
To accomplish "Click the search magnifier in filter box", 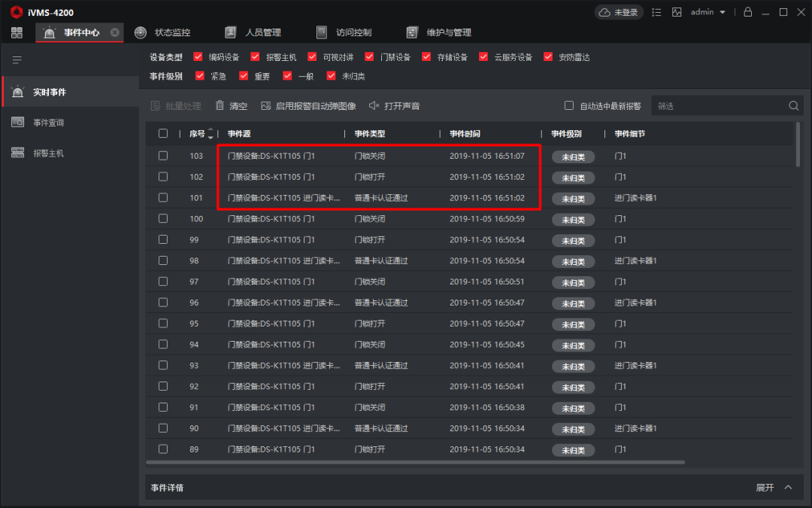I will 793,106.
